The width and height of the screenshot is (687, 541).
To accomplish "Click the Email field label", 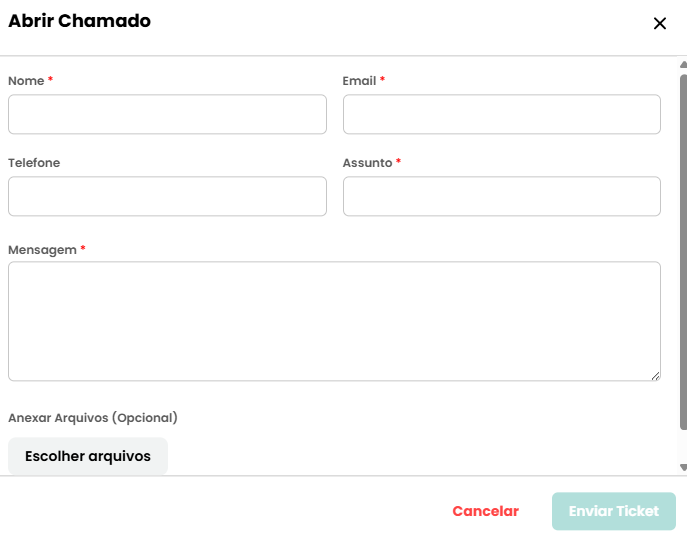I will [359, 81].
